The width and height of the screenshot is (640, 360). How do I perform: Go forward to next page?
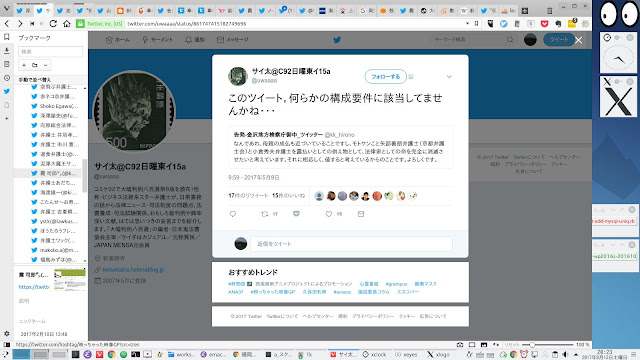(20, 24)
